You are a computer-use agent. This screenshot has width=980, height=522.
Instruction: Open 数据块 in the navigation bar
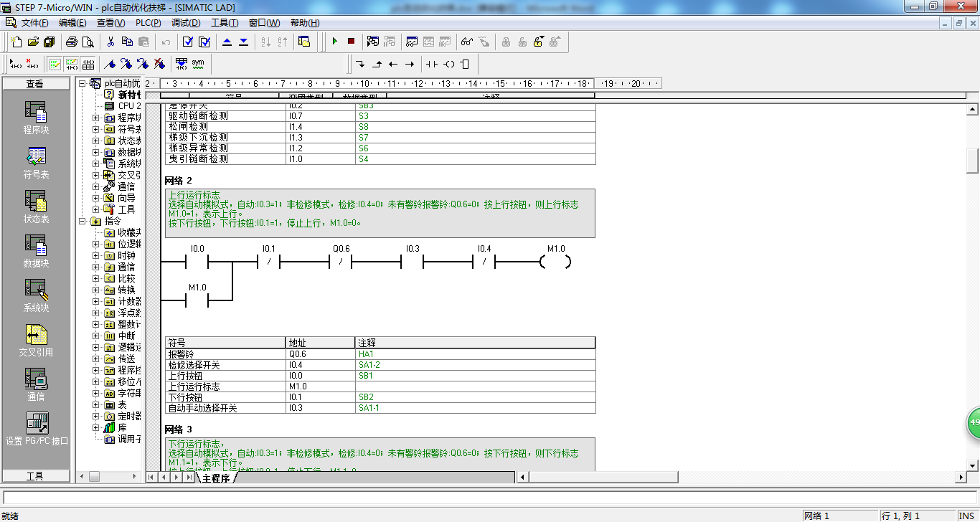pos(36,252)
